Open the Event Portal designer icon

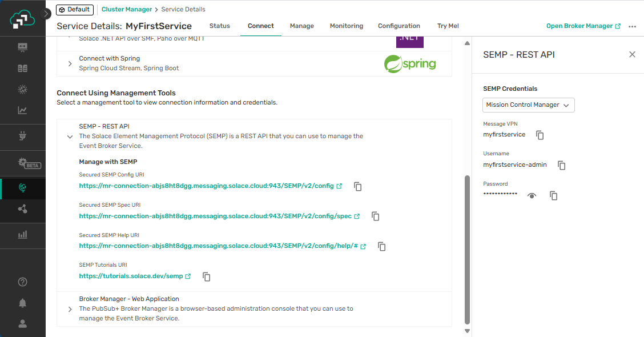coord(23,47)
